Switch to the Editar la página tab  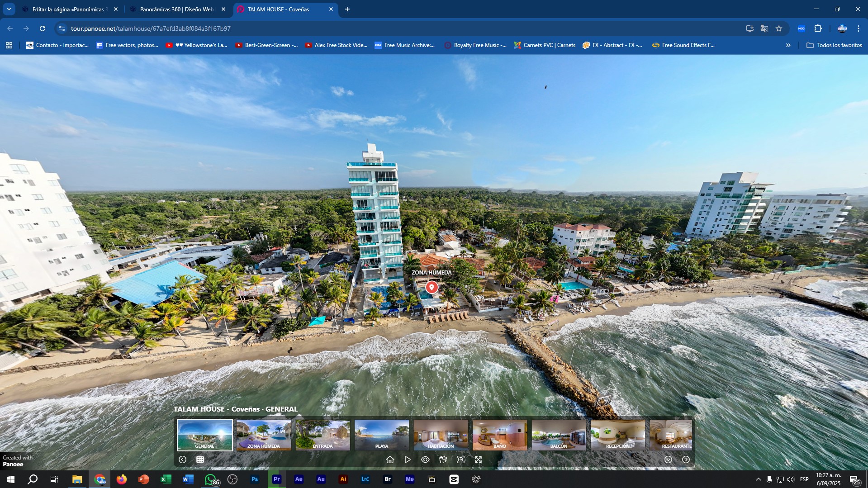[x=68, y=9]
